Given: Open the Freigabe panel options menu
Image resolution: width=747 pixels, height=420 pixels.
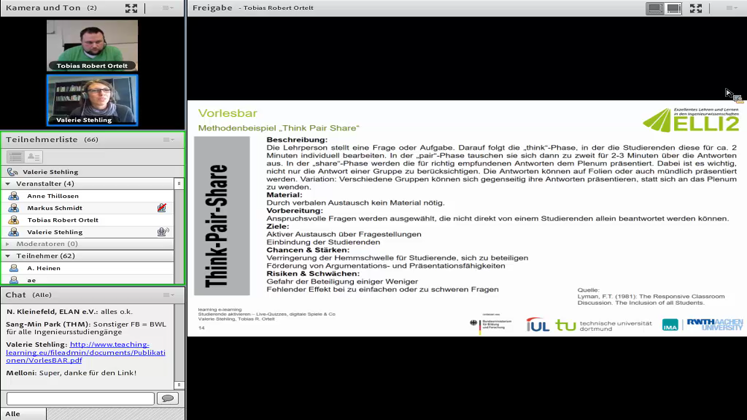Looking at the screenshot, I should [x=731, y=8].
